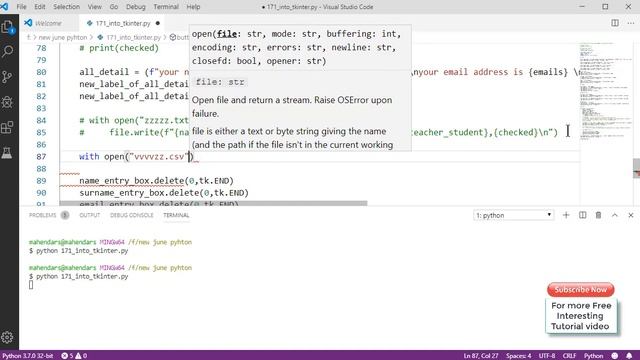Open the Debug view in activity bar
This screenshot has height=360, width=640.
coord(7,102)
